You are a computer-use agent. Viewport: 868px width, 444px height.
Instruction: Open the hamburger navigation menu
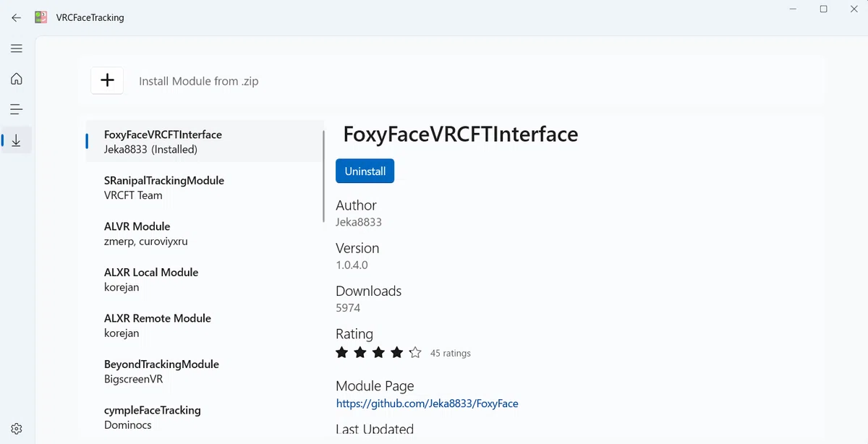(17, 48)
